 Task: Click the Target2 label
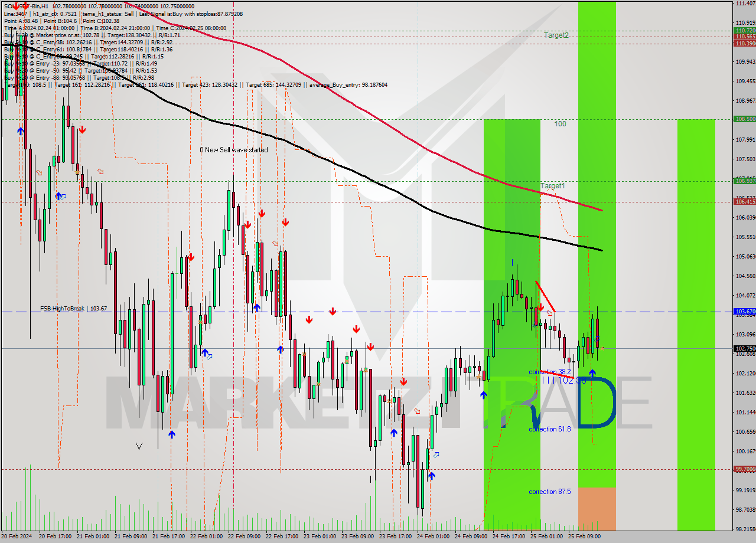[x=556, y=35]
